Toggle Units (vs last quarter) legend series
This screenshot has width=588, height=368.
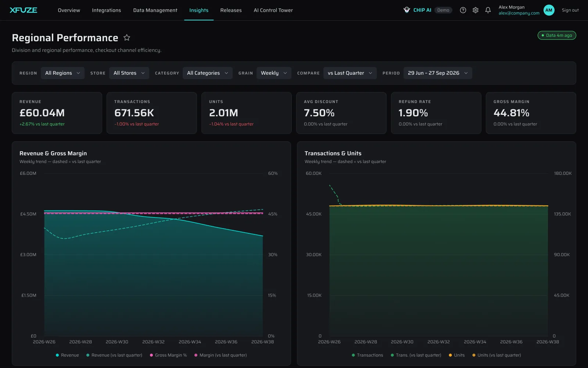496,355
